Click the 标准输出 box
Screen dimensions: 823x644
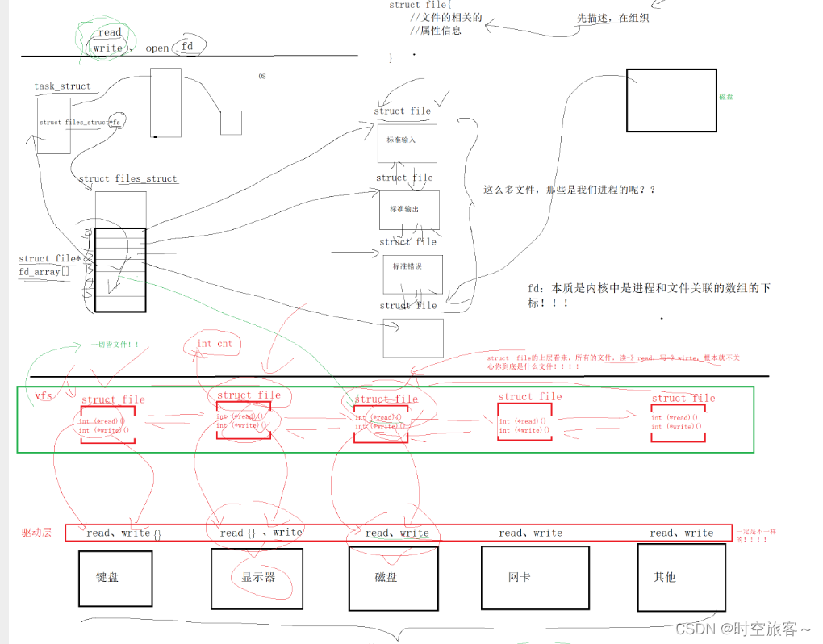(x=409, y=210)
